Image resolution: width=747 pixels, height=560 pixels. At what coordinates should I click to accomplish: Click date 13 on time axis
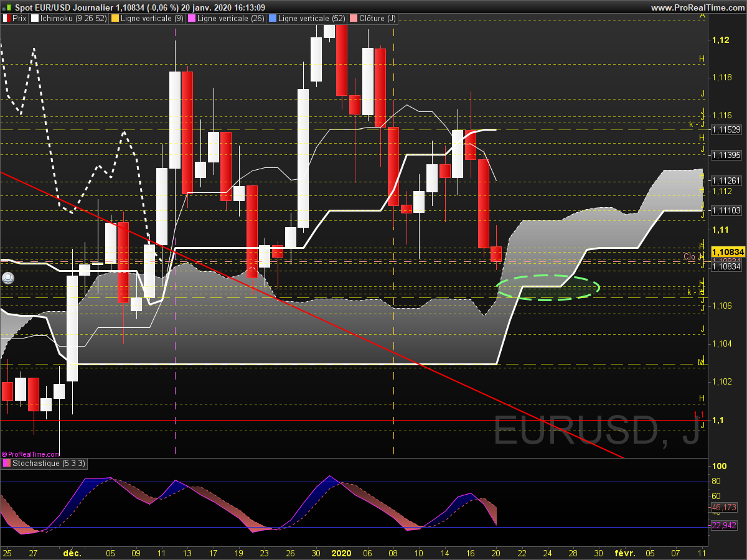(x=188, y=553)
